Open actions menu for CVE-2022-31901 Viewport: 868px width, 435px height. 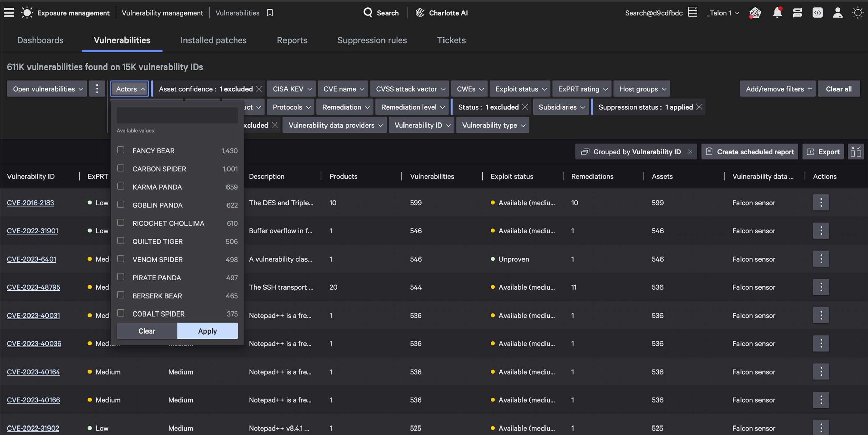click(821, 231)
